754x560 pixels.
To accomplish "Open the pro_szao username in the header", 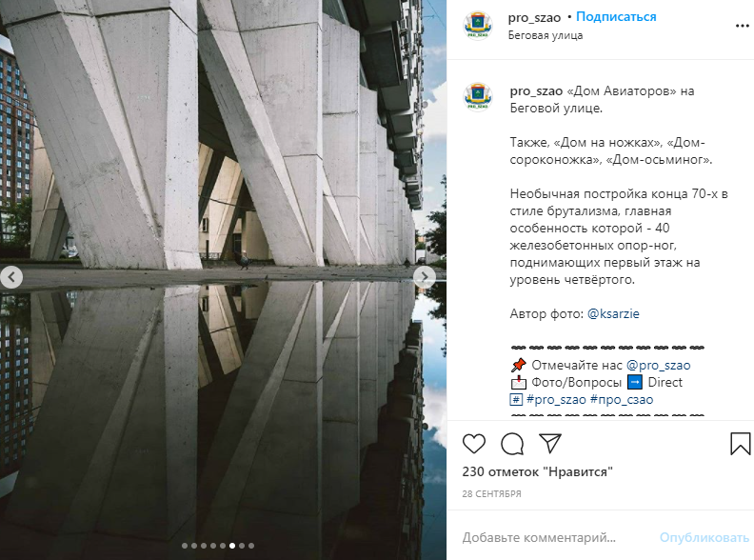I will (534, 18).
